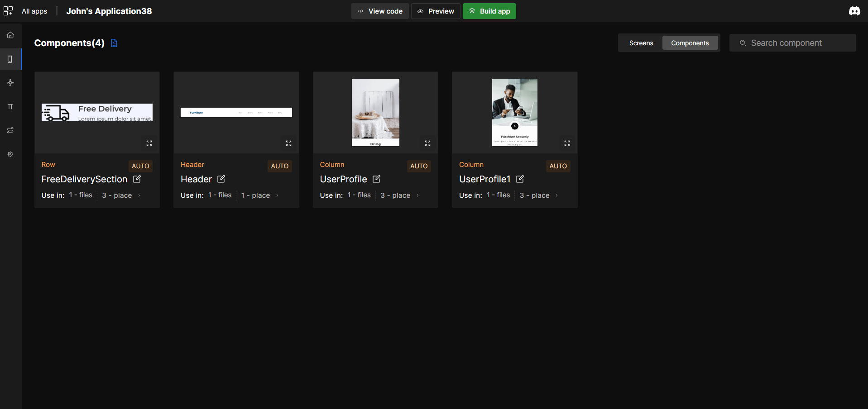Select the typography icon in the sidebar
Viewport: 868px width, 409px height.
[x=10, y=107]
